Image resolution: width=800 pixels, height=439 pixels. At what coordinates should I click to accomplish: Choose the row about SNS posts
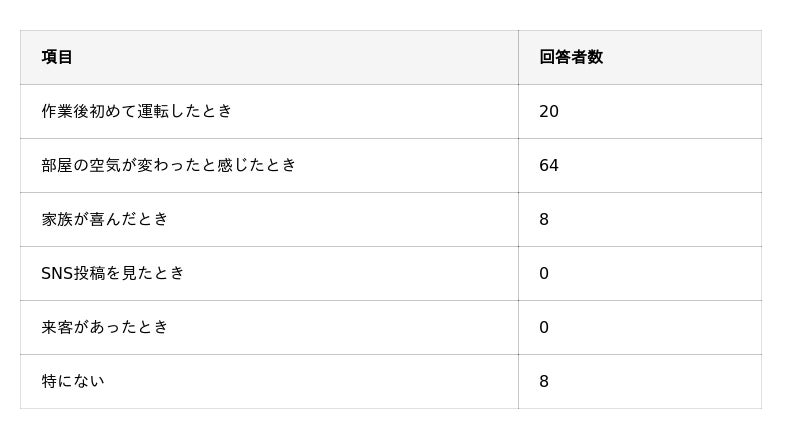point(390,273)
